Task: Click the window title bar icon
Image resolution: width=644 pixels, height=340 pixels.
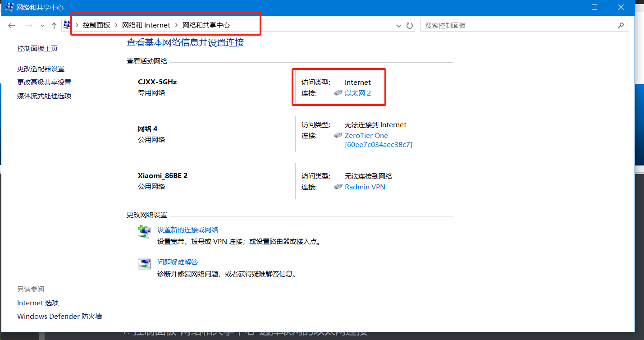Action: coord(9,7)
